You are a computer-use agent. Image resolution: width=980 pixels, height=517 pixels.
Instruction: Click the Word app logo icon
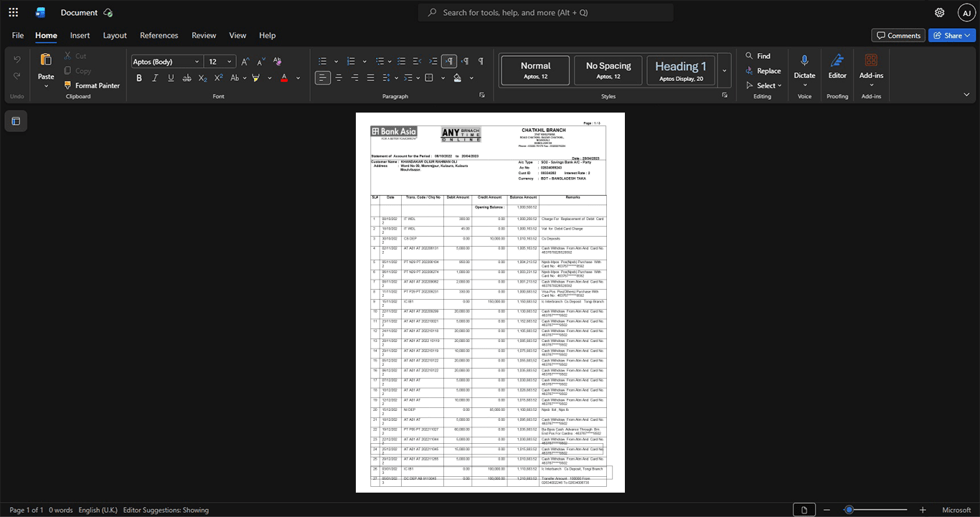pos(40,12)
